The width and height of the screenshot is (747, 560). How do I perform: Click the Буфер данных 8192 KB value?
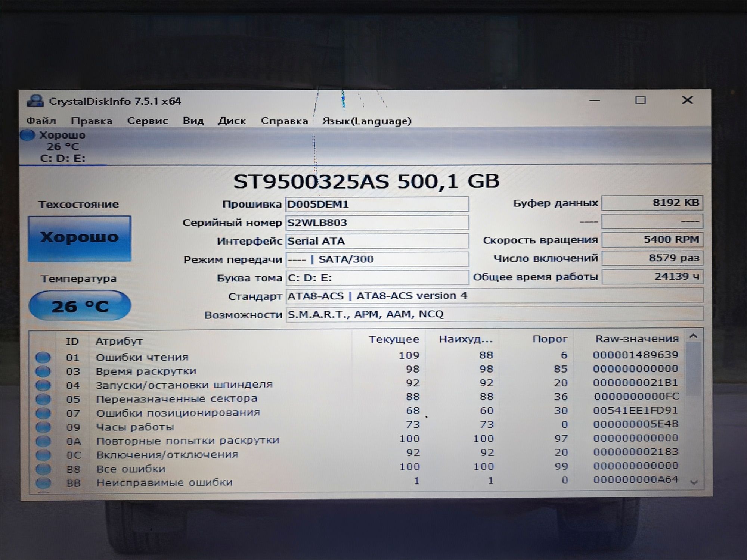point(652,203)
